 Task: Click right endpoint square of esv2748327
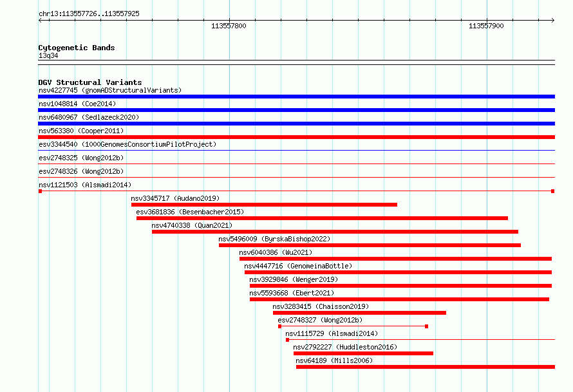426,326
